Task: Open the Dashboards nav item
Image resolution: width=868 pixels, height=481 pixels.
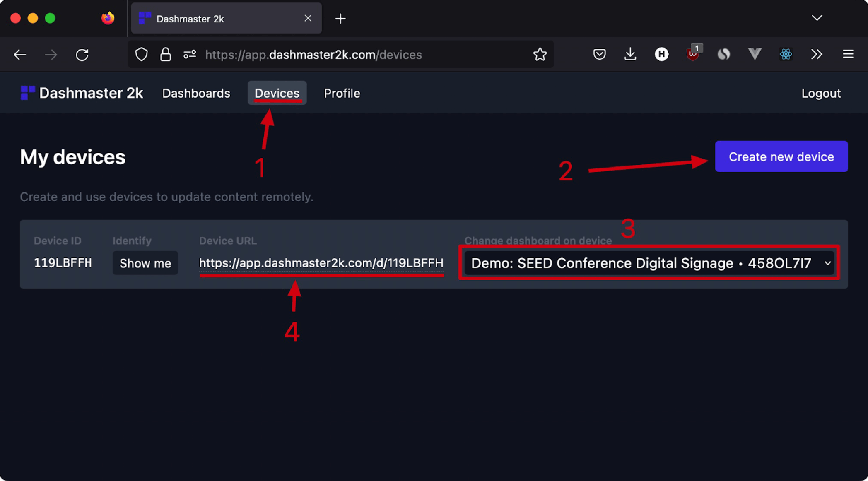Action: [x=196, y=93]
